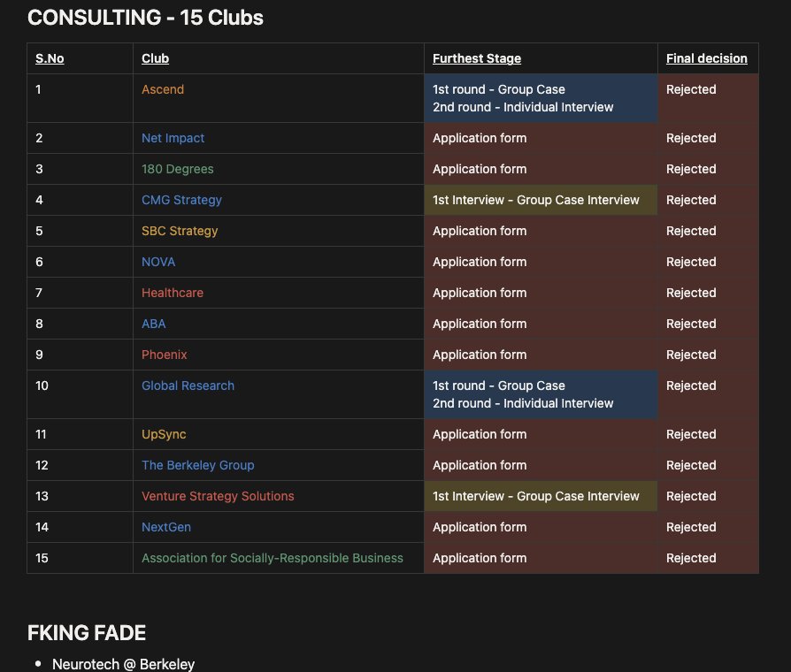Click Rejected in the NextGen row
791x672 pixels.
click(x=691, y=527)
